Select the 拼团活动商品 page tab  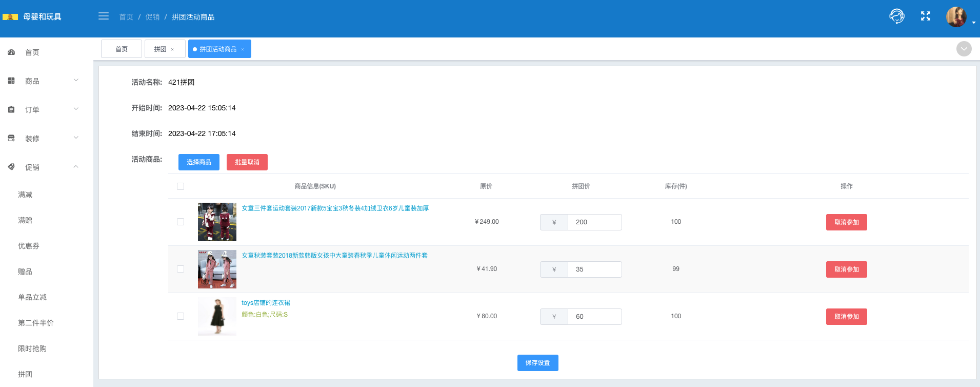click(x=219, y=49)
